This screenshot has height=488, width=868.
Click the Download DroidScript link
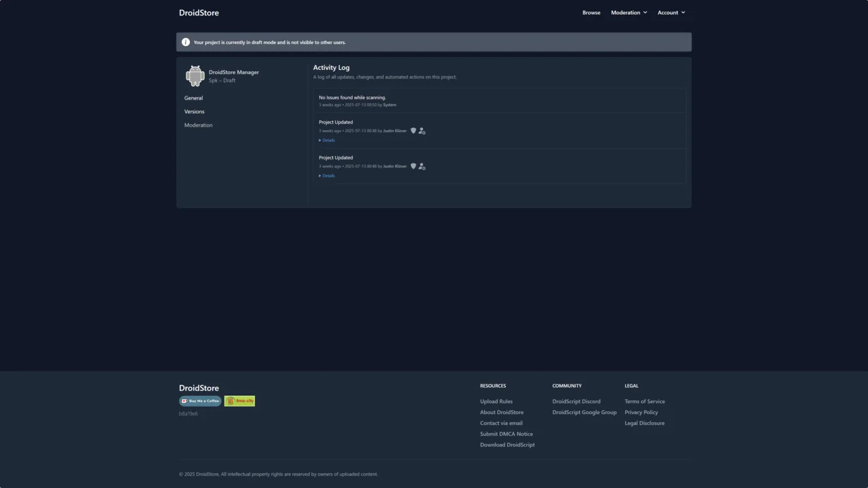tap(507, 445)
